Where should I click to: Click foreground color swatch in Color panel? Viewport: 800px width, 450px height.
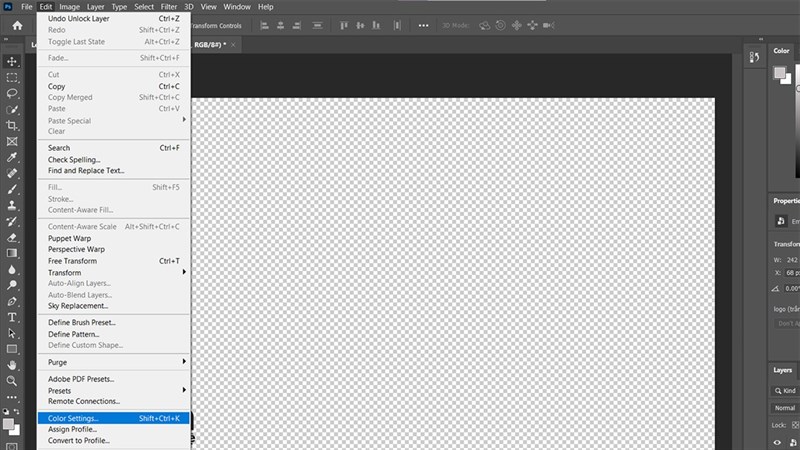click(780, 71)
